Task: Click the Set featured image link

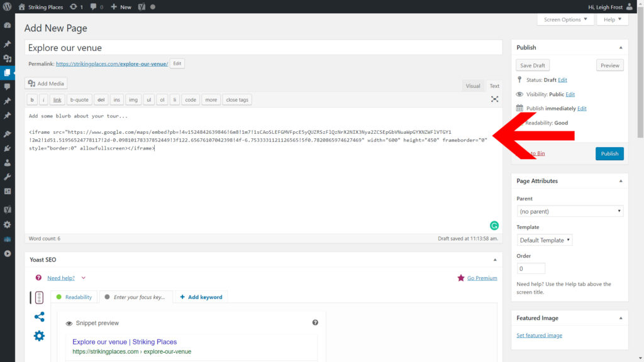Action: pyautogui.click(x=539, y=336)
